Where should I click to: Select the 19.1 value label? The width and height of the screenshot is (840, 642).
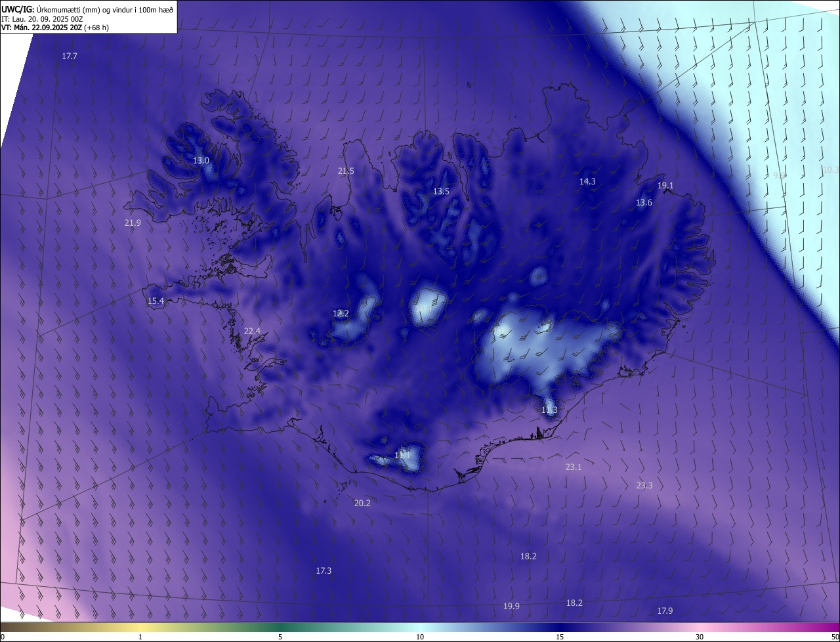665,186
